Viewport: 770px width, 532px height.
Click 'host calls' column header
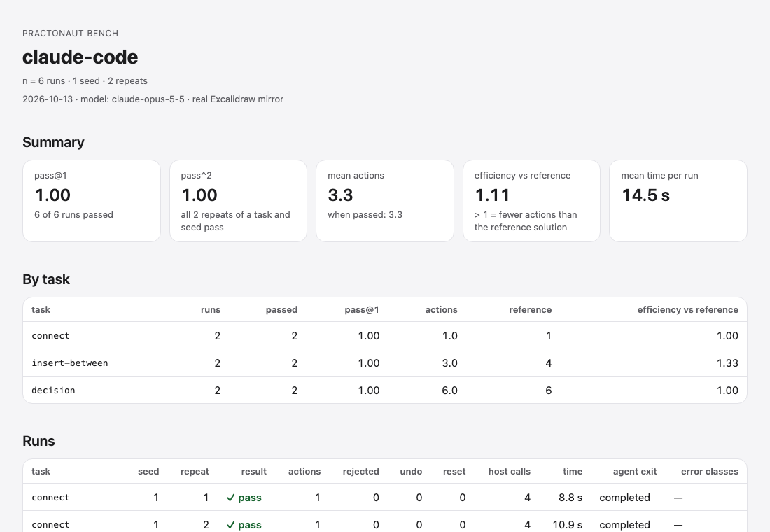509,472
